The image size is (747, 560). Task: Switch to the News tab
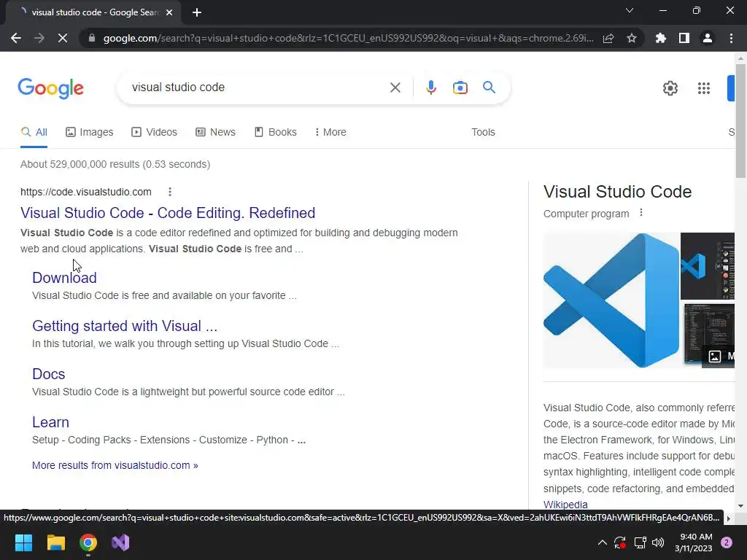point(215,133)
